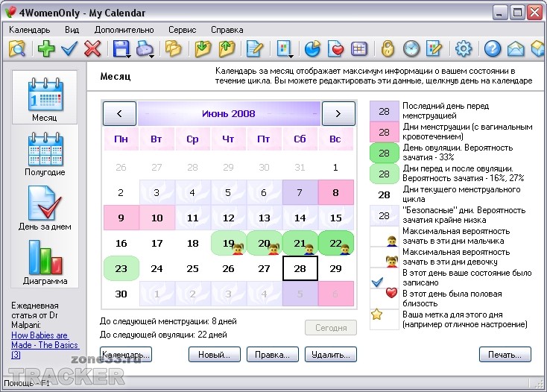
Task: Click the Печать... button
Action: [x=505, y=355]
